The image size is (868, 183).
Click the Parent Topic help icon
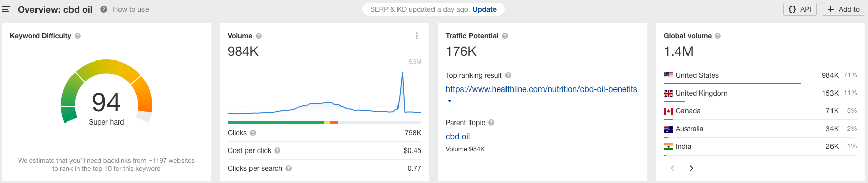point(491,123)
